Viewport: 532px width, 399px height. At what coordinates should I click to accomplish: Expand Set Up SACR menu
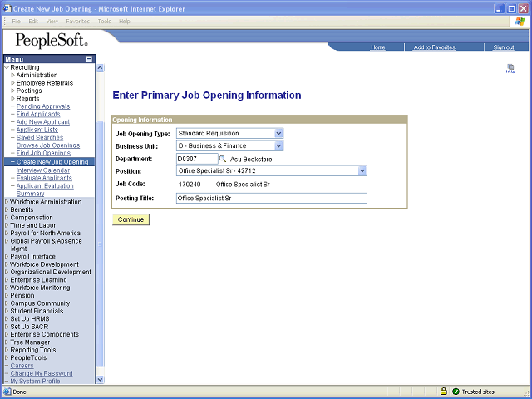point(7,327)
